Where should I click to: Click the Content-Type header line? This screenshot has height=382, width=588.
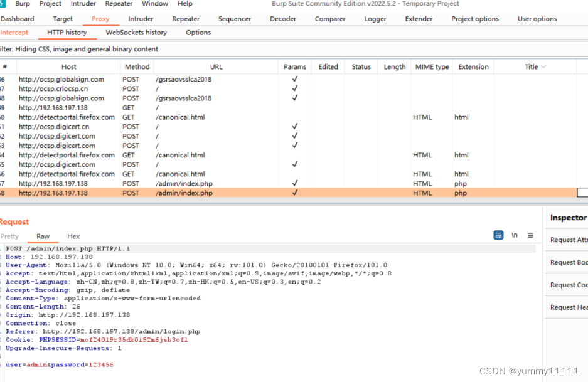point(103,299)
